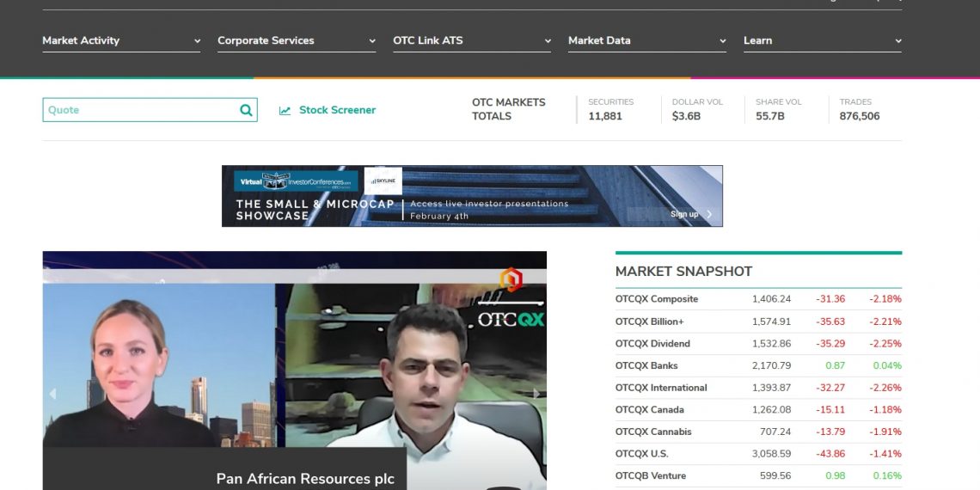Expand the OTC Link ATS chevron

click(548, 41)
